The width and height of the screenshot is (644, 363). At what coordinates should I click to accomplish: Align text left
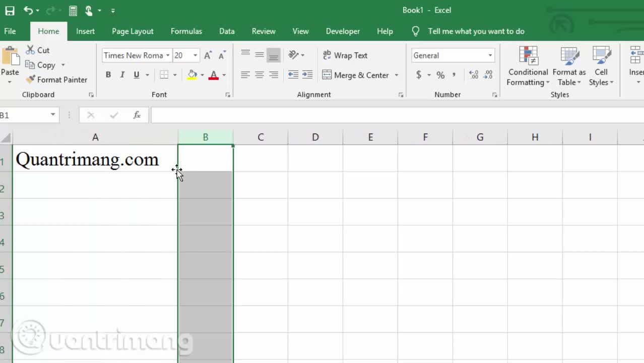point(245,75)
